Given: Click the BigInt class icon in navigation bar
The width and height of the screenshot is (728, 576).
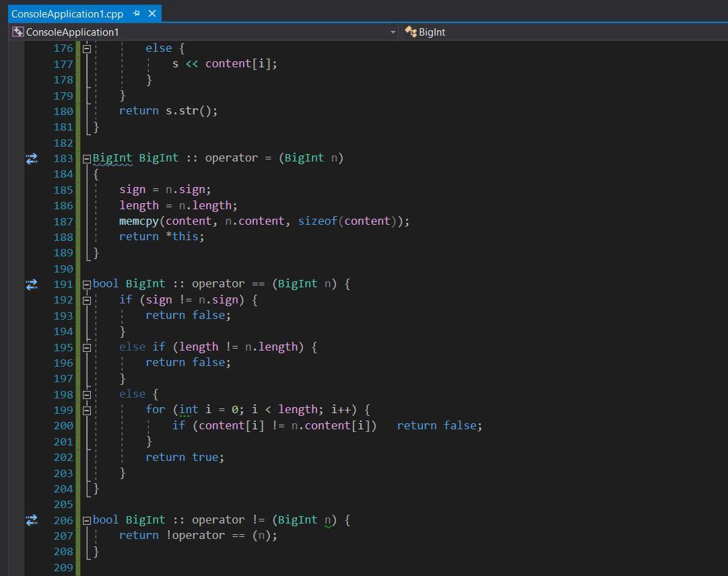Looking at the screenshot, I should pos(411,32).
